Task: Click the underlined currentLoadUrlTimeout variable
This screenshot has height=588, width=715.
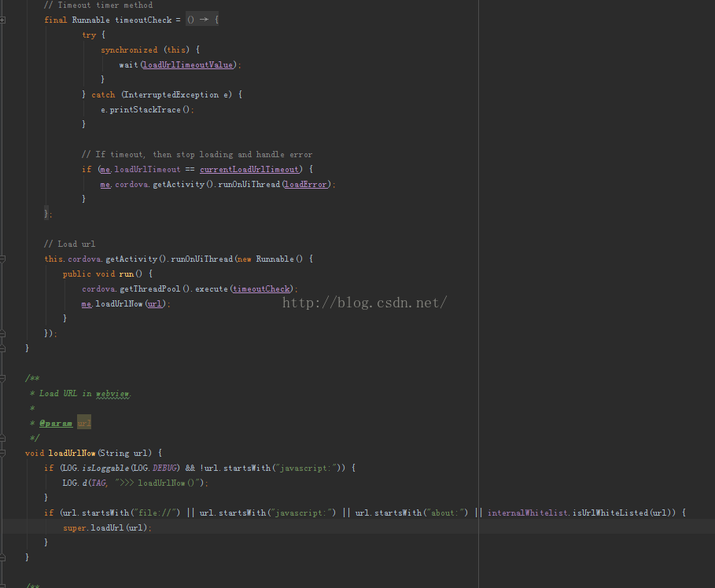Action: coord(249,169)
